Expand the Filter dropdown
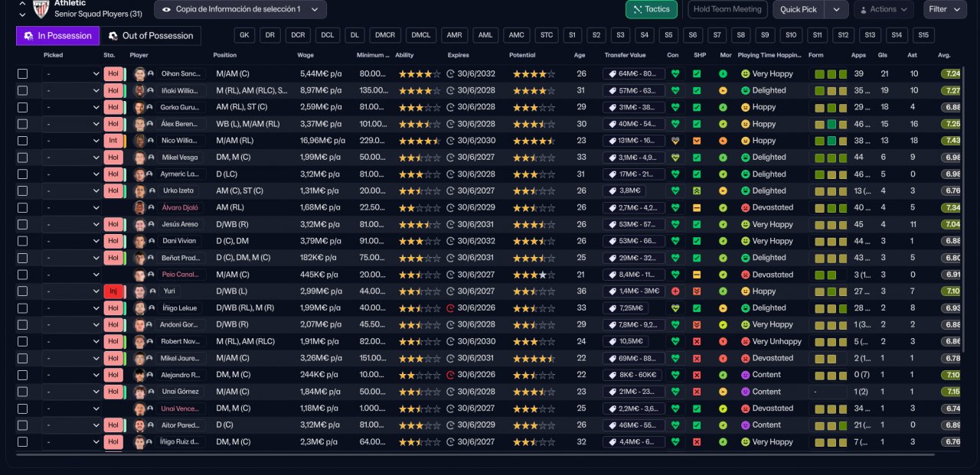The height and width of the screenshot is (475, 980). click(946, 9)
